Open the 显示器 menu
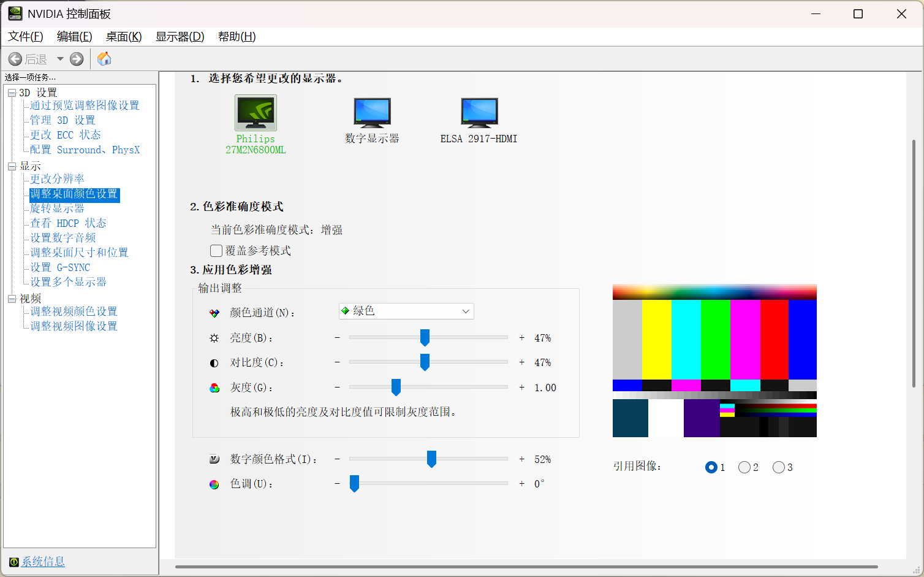 tap(180, 36)
